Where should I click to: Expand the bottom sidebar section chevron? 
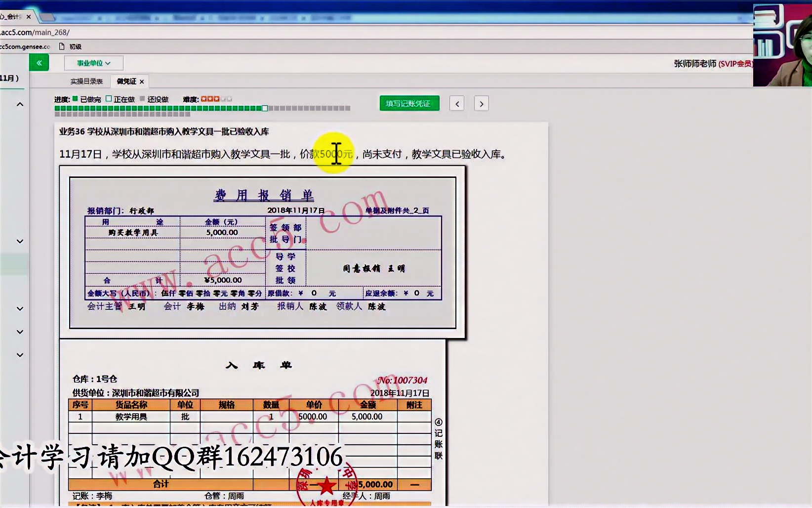pyautogui.click(x=20, y=355)
